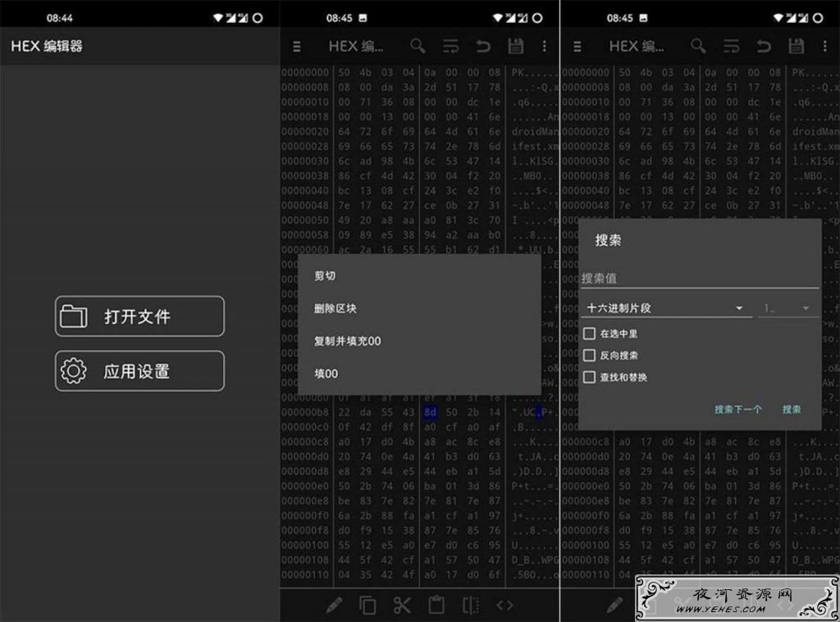Tap the 搜索 confirm button in dialog

(x=792, y=409)
